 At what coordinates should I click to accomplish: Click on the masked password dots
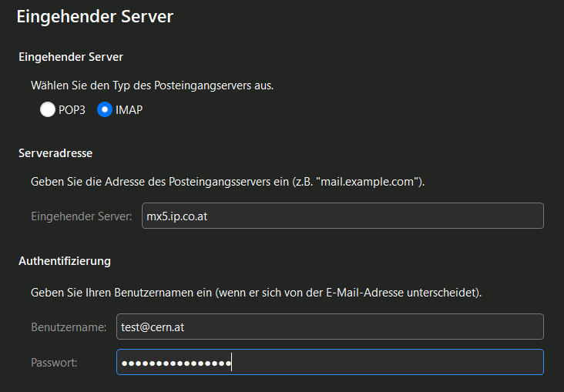point(176,364)
